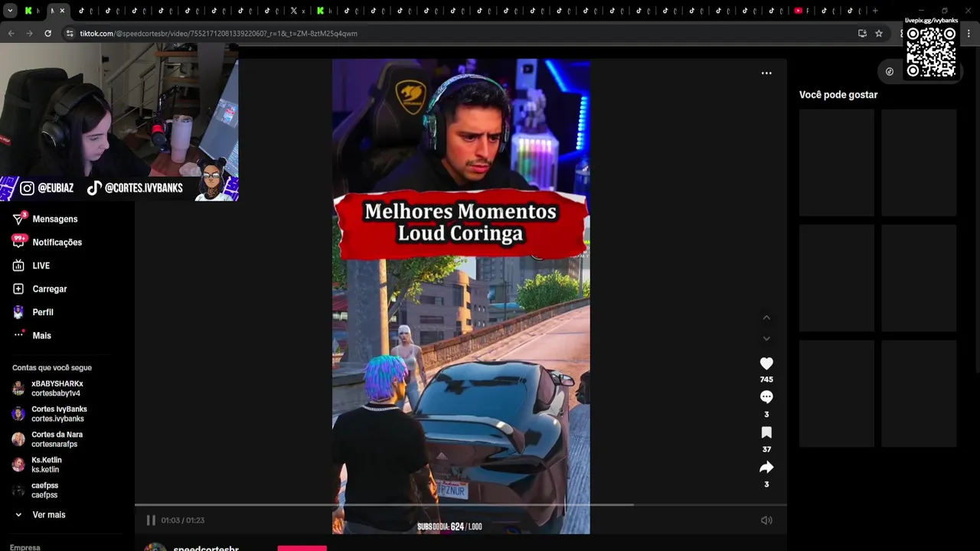This screenshot has height=551, width=980.
Task: Open followed account xBABYSHARKx
Action: pyautogui.click(x=48, y=389)
